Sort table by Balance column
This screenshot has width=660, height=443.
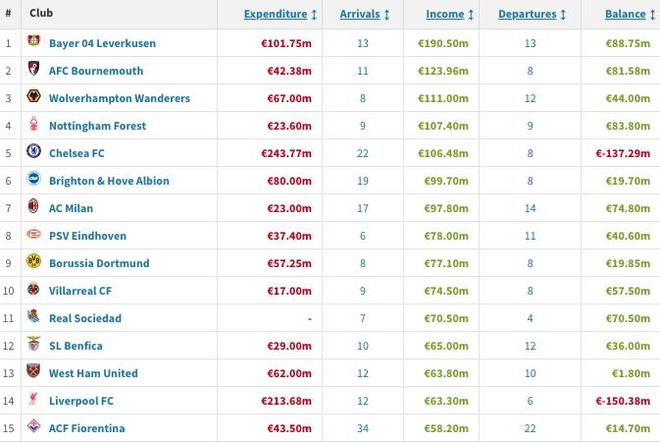click(x=630, y=15)
